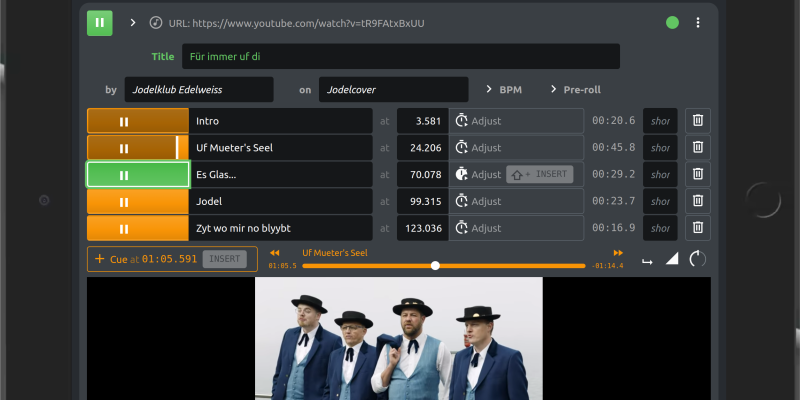Edit cue time value 123.036
The height and width of the screenshot is (400, 800).
(422, 228)
